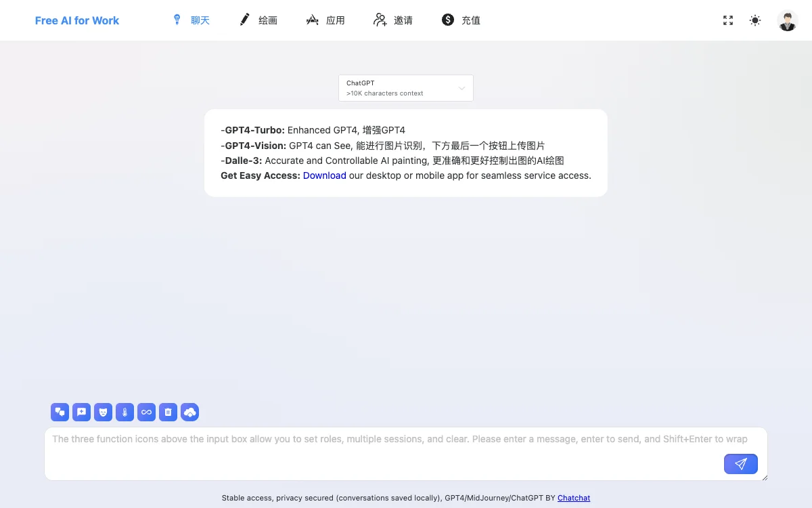The image size is (812, 508).
Task: Open the Chatchat footer link
Action: coord(574,498)
